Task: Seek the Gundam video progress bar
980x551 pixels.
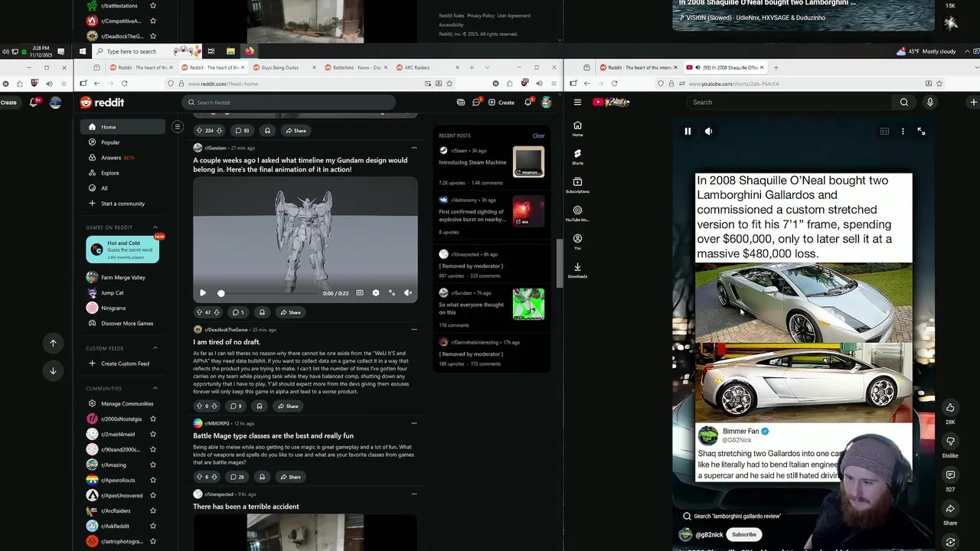Action: pos(266,293)
